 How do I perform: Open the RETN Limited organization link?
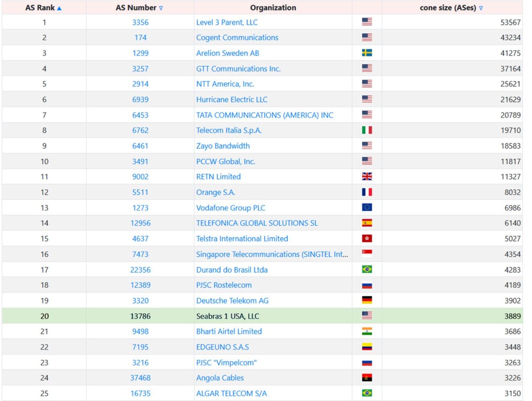[219, 177]
